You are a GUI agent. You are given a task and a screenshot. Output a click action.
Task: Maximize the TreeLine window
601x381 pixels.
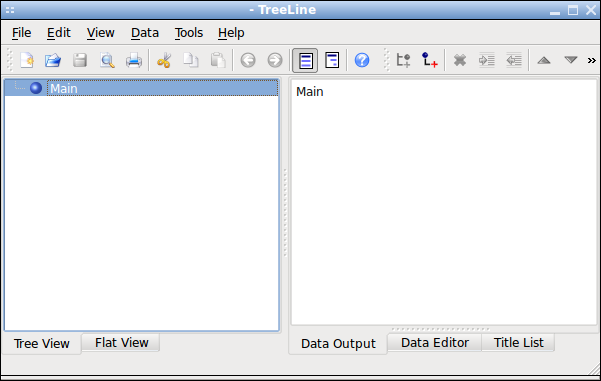click(x=573, y=10)
